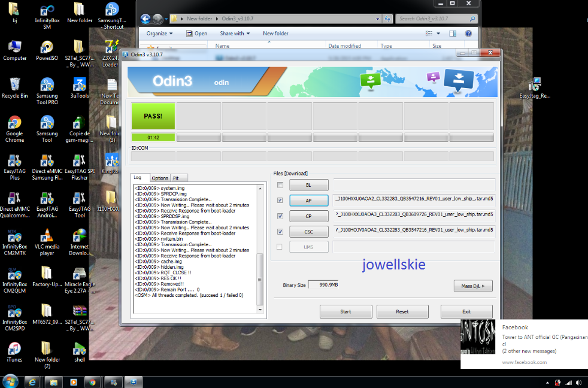Image resolution: width=588 pixels, height=388 pixels.
Task: Click volume icon in system tray
Action: 579,383
